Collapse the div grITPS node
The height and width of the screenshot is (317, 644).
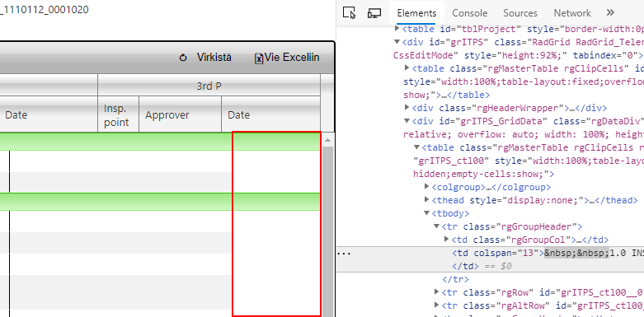pos(397,42)
